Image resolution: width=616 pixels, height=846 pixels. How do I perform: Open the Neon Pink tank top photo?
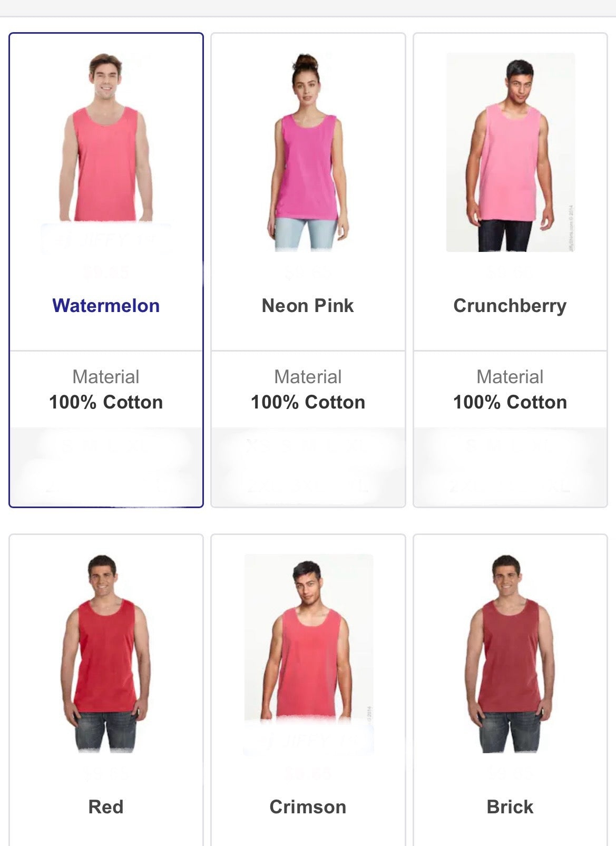[x=308, y=152]
